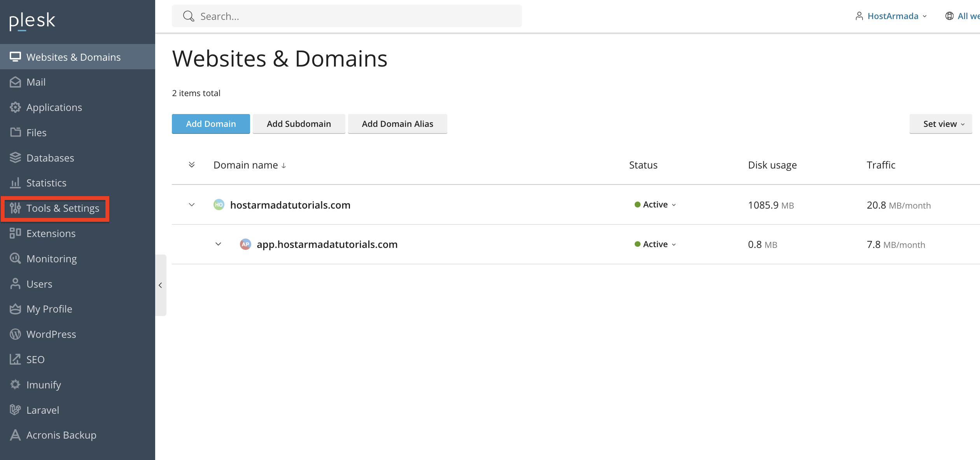Image resolution: width=980 pixels, height=460 pixels.
Task: Open the Applications menu item
Action: pyautogui.click(x=77, y=107)
